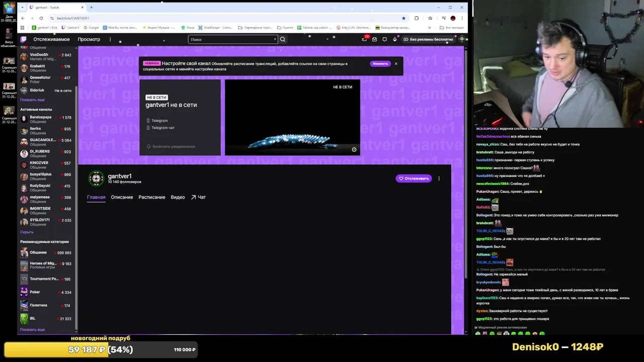Viewport: 644px width, 362px height.
Task: Click the Twitch search field
Action: click(x=232, y=39)
